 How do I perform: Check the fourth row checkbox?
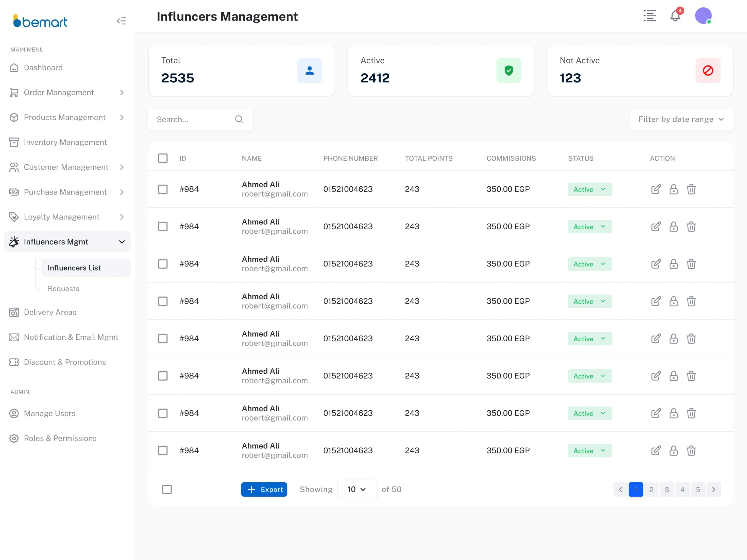coord(163,301)
